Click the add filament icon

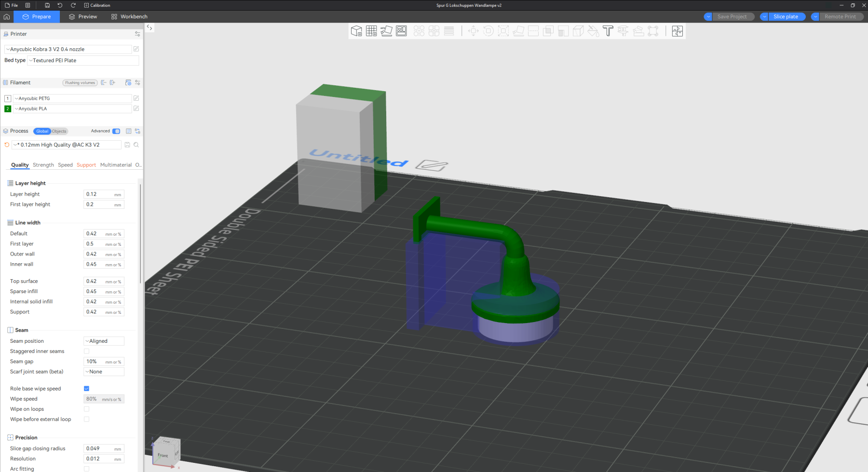[112, 83]
